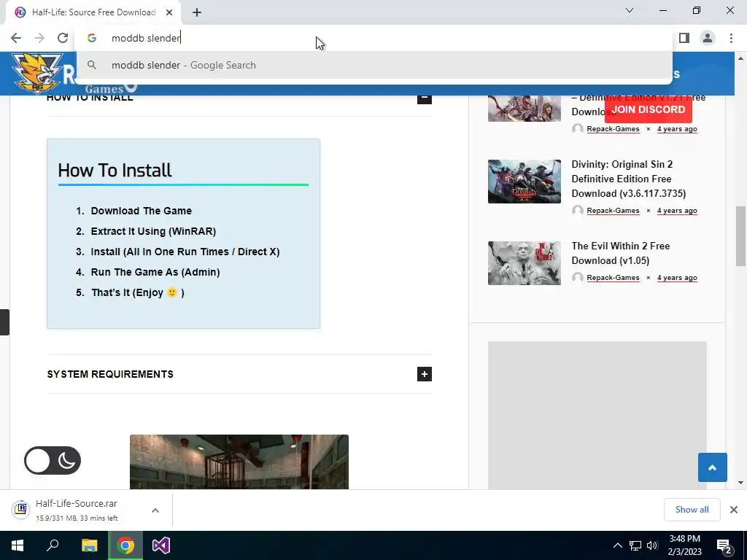The width and height of the screenshot is (747, 560).
Task: Click the page vertical scrollbar thumb
Action: [x=740, y=236]
